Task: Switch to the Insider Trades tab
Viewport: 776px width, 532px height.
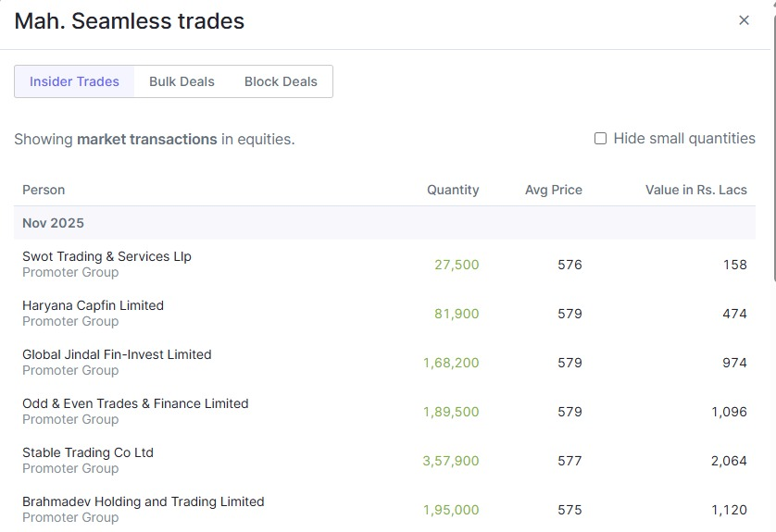Action: [x=74, y=81]
